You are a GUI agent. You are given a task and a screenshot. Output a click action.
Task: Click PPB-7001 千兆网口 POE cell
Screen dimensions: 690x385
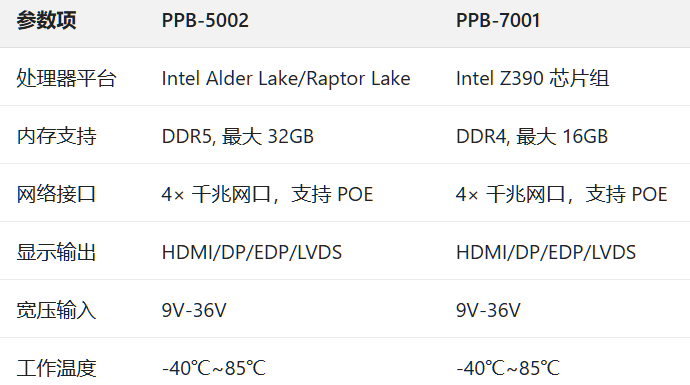click(x=562, y=194)
